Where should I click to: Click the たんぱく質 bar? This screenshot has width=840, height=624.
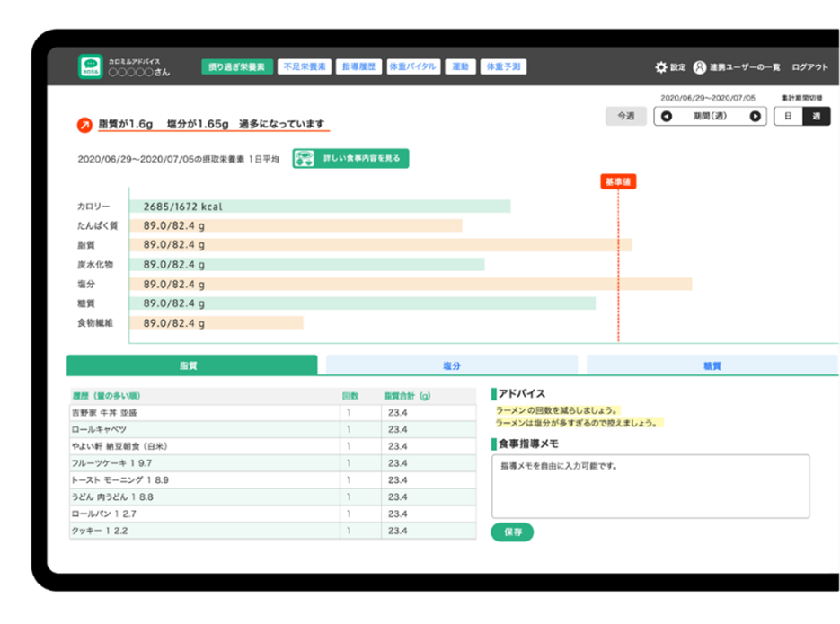point(296,226)
